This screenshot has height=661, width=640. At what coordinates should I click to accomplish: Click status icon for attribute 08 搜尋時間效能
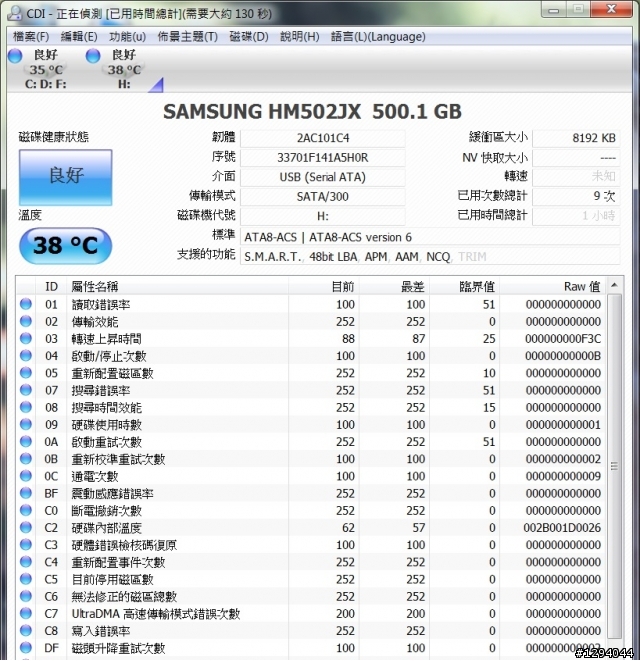click(x=26, y=407)
